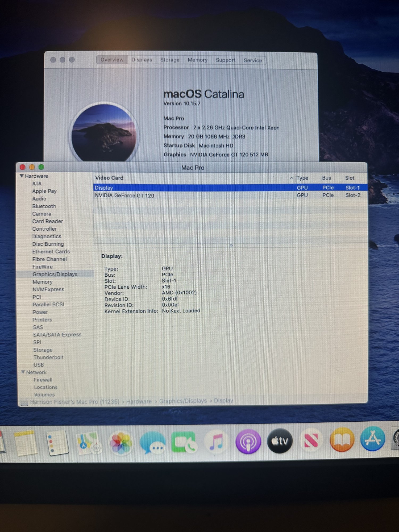Open the Service tab in About This Mac
This screenshot has height=532, width=399.
(x=253, y=61)
